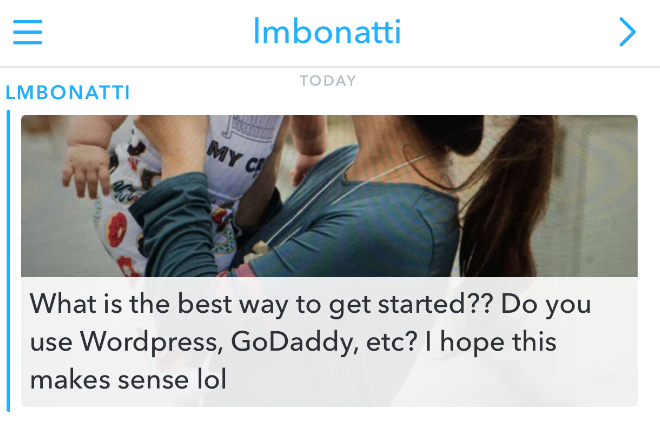Tap the right chevron arrow in header

click(x=627, y=32)
